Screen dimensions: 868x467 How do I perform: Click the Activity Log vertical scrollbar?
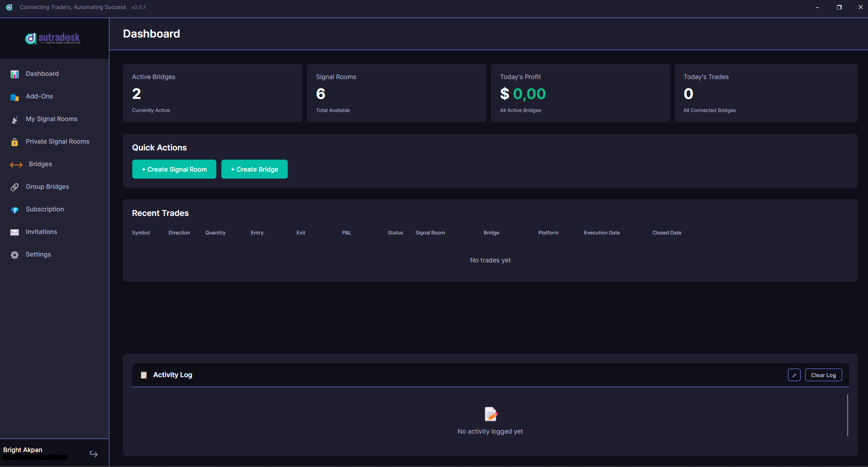click(847, 415)
